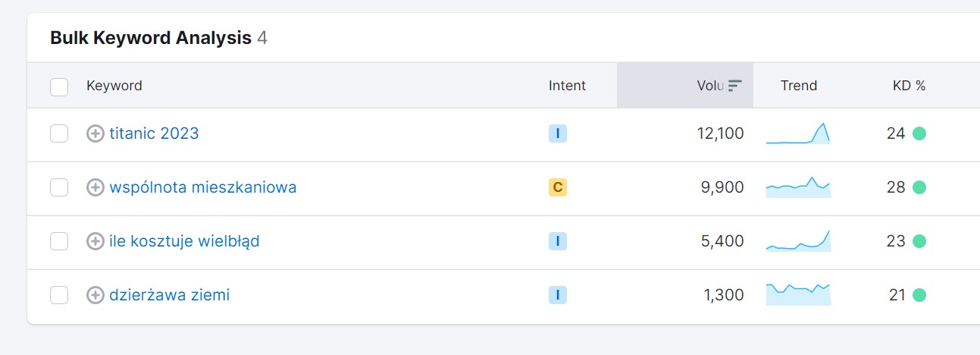Click the plus icon for dzierżawa ziemi
Image resolution: width=980 pixels, height=355 pixels.
tap(95, 295)
